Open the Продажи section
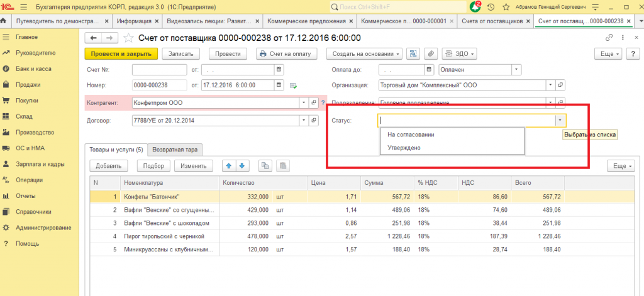This screenshot has width=644, height=296. [28, 85]
